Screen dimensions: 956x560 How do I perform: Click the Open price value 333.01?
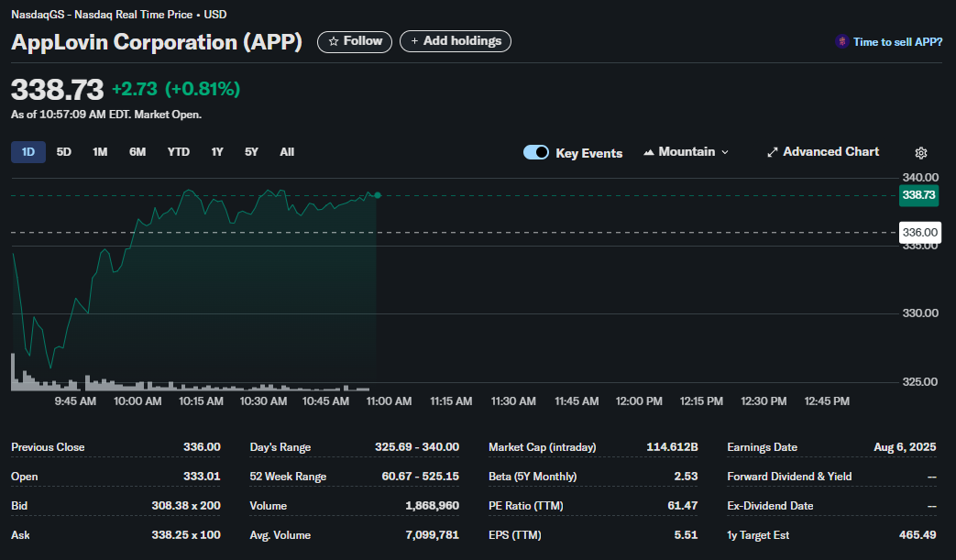pyautogui.click(x=202, y=476)
